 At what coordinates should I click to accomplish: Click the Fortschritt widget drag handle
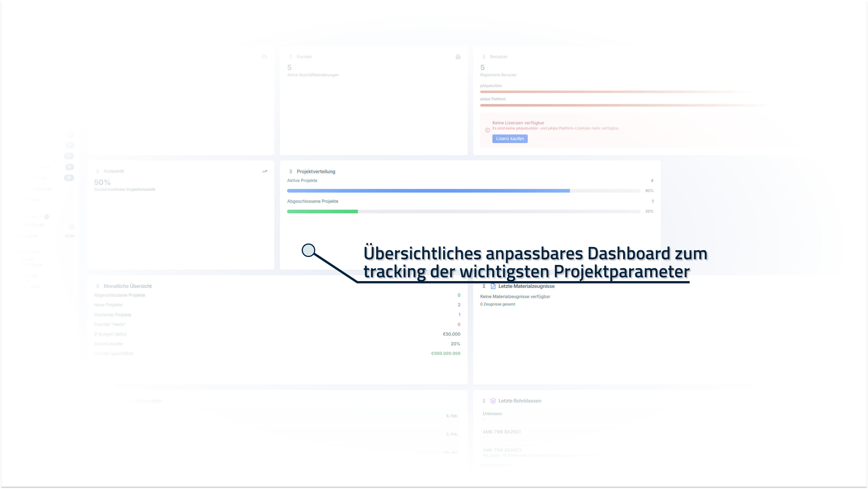pos(98,171)
